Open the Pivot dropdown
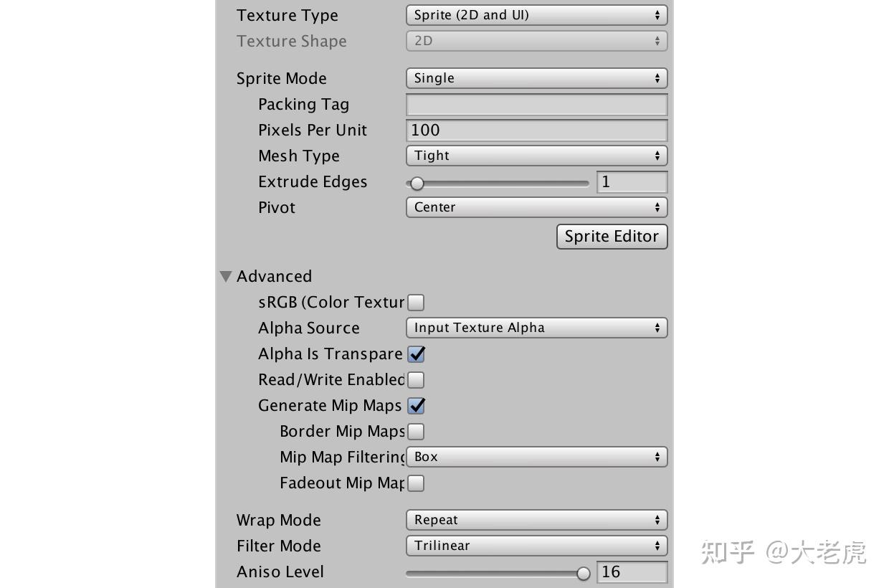Viewport: 889px width, 588px height. [536, 207]
